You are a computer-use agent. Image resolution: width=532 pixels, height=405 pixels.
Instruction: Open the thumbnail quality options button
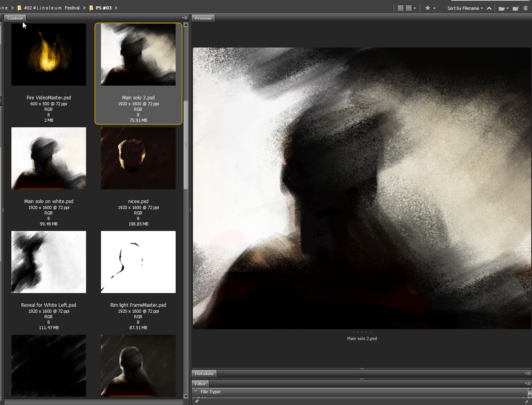coord(409,8)
